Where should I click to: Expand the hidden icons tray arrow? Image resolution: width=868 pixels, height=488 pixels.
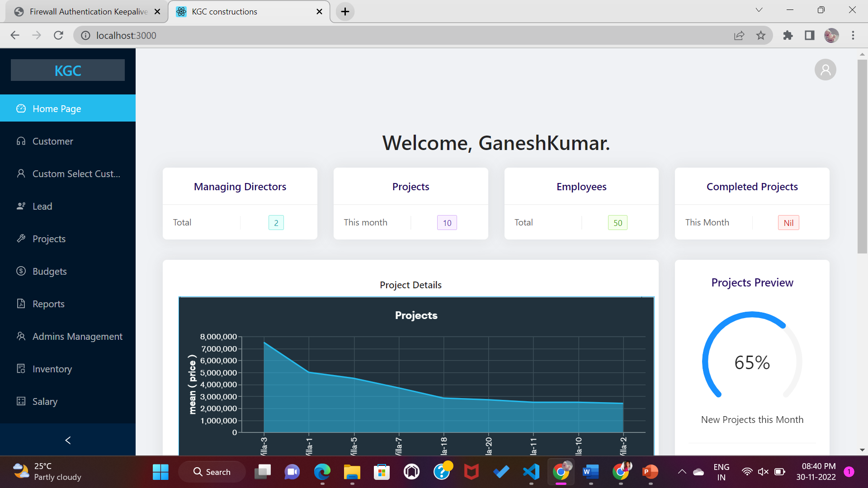pos(682,471)
